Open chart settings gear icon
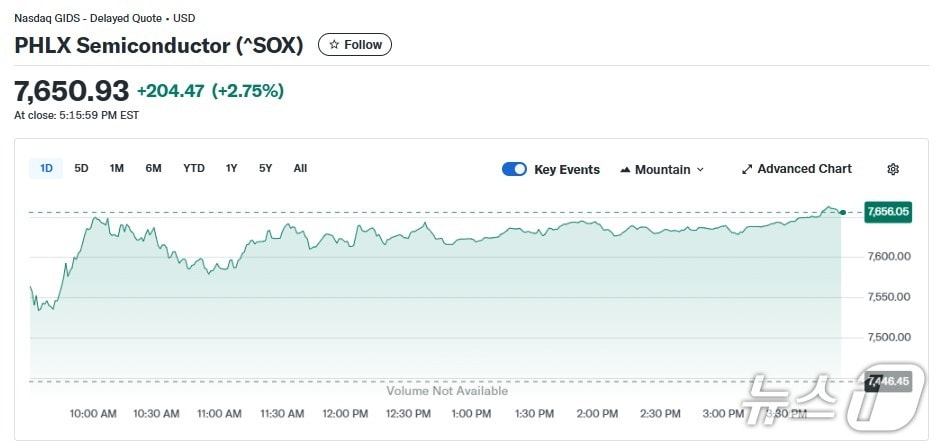This screenshot has width=939, height=445. [x=893, y=169]
